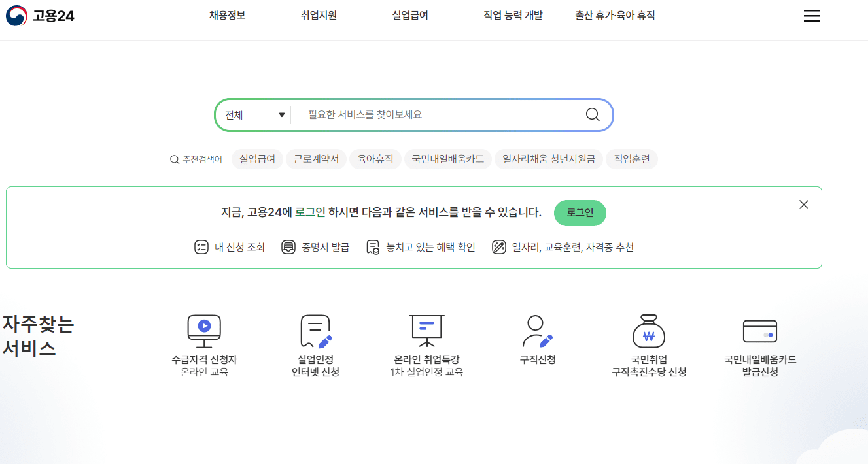868x464 pixels.
Task: Click the green 로그인 button
Action: tap(580, 213)
